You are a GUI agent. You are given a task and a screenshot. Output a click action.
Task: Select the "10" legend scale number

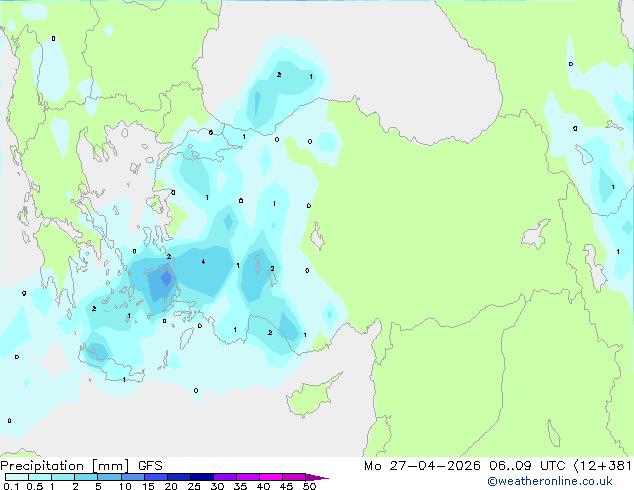click(x=125, y=486)
